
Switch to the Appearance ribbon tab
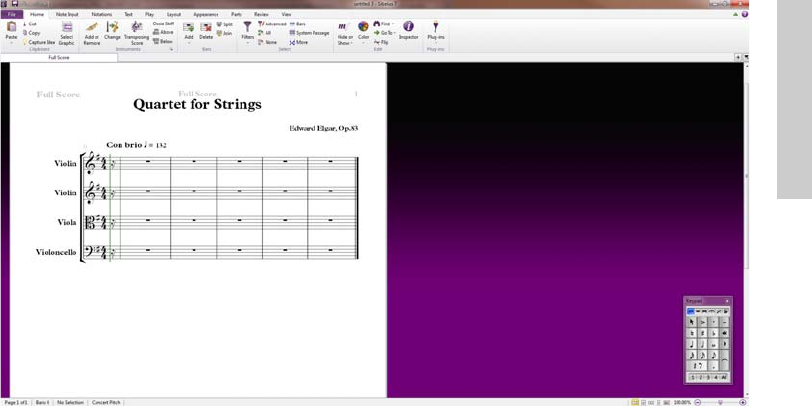(x=206, y=14)
